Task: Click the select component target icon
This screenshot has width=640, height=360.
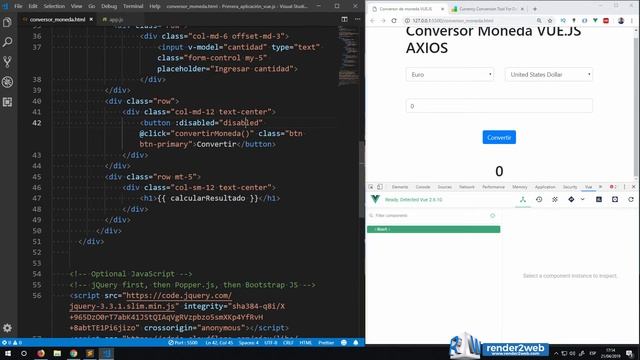Action: 492,216
